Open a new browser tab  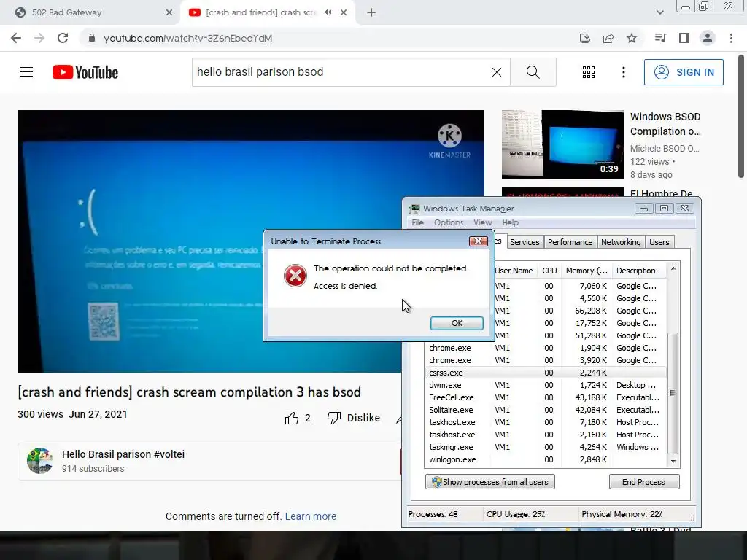[371, 12]
